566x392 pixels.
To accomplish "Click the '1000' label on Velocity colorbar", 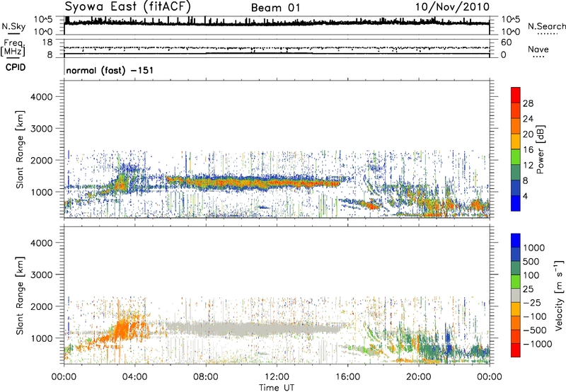I will (534, 248).
